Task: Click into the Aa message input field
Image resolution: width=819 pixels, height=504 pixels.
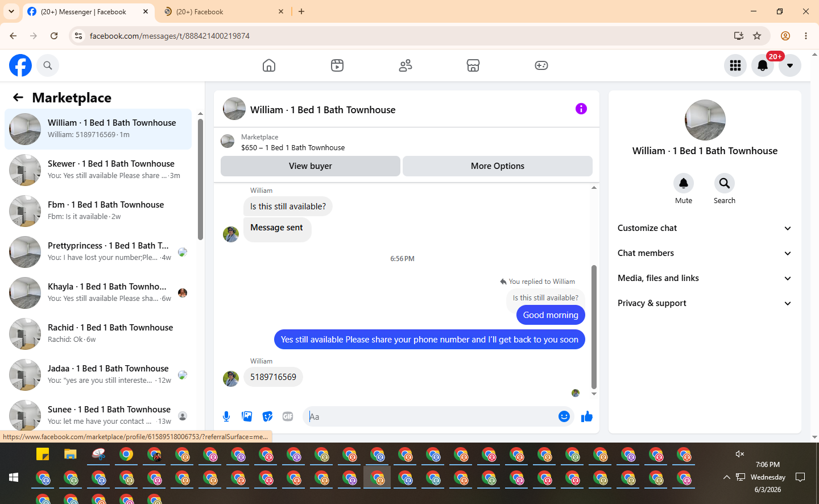Action: pos(431,416)
